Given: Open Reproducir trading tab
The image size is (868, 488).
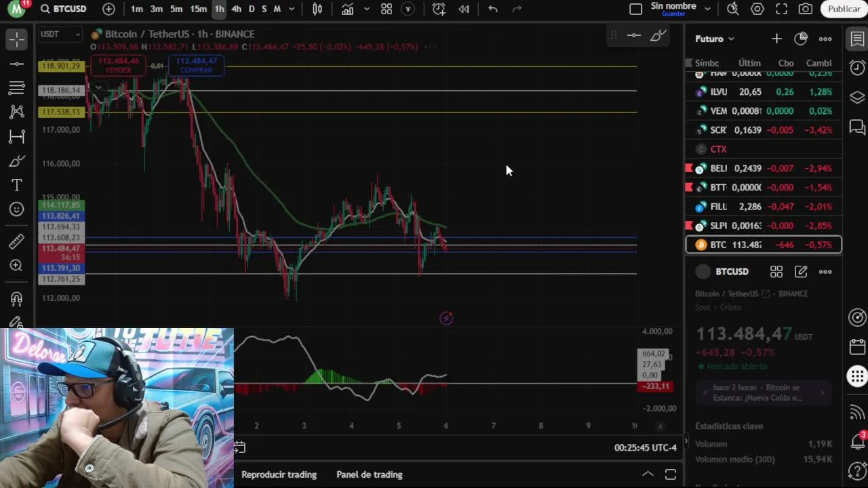Looking at the screenshot, I should click(279, 474).
